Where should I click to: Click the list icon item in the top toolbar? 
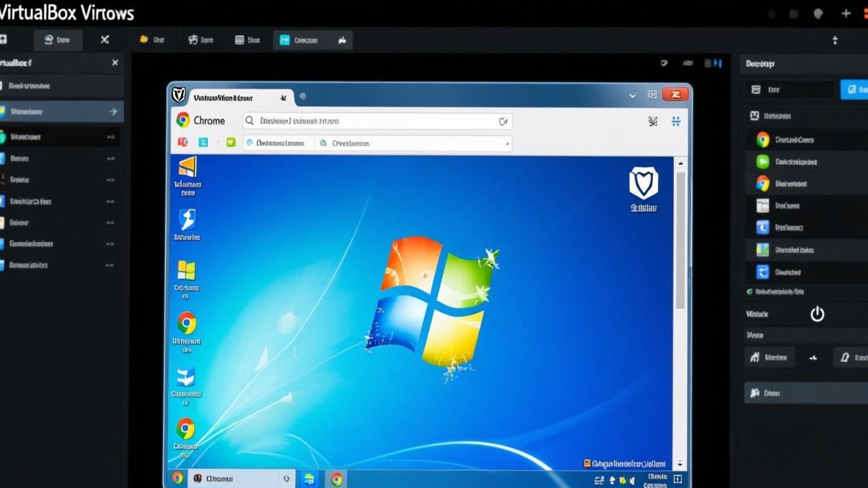pyautogui.click(x=248, y=40)
